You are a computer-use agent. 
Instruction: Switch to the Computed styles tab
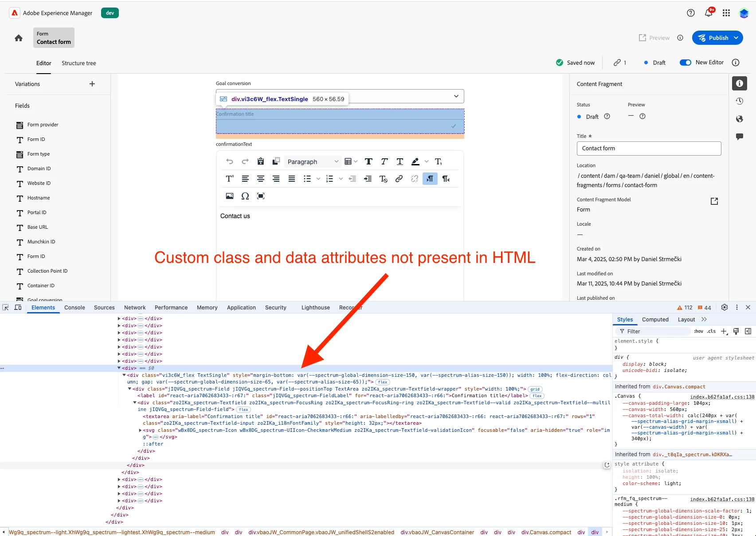coord(655,319)
